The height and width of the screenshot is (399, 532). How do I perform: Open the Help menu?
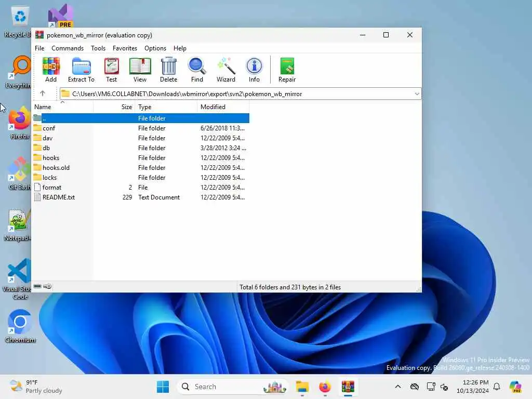(x=180, y=48)
